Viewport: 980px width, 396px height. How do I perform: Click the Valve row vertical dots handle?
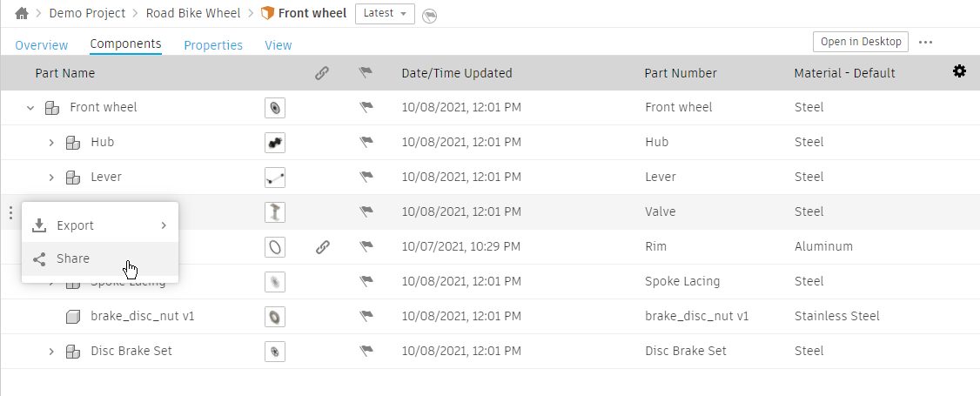tap(10, 212)
